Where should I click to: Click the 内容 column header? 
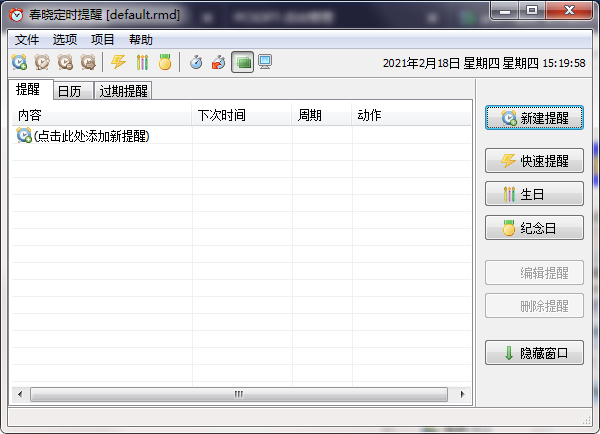102,115
